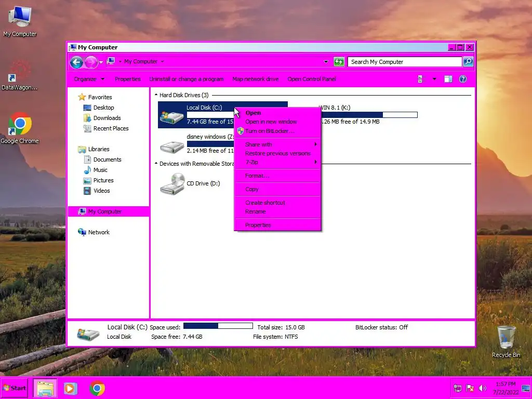This screenshot has width=532, height=399.
Task: Click the Space used bar in details pane
Action: click(x=218, y=326)
